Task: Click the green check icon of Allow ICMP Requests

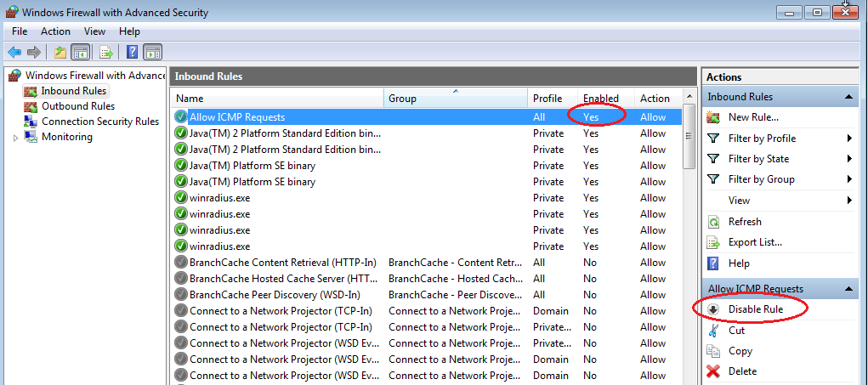Action: pos(180,116)
